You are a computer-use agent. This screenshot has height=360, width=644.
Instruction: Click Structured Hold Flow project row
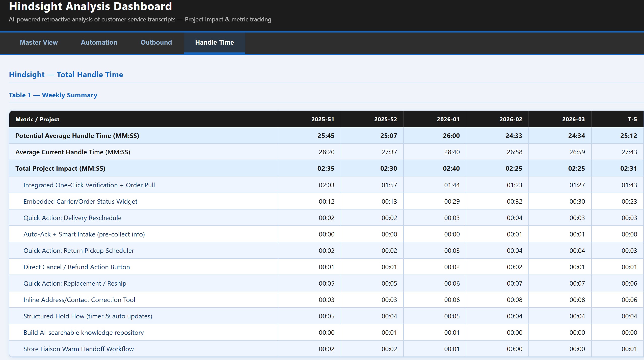[x=88, y=316]
